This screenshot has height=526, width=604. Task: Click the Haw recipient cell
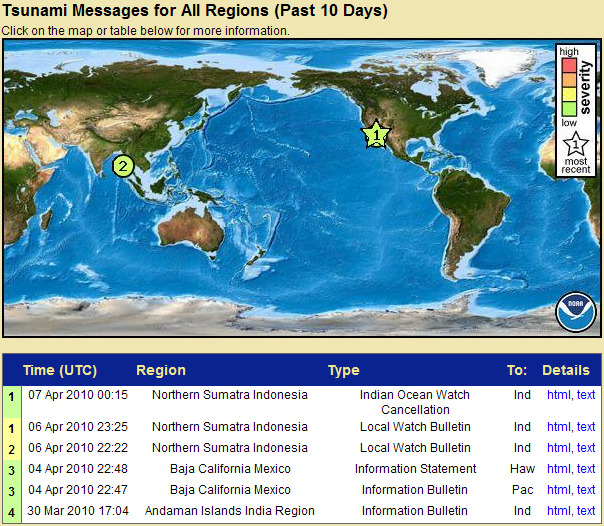point(522,469)
